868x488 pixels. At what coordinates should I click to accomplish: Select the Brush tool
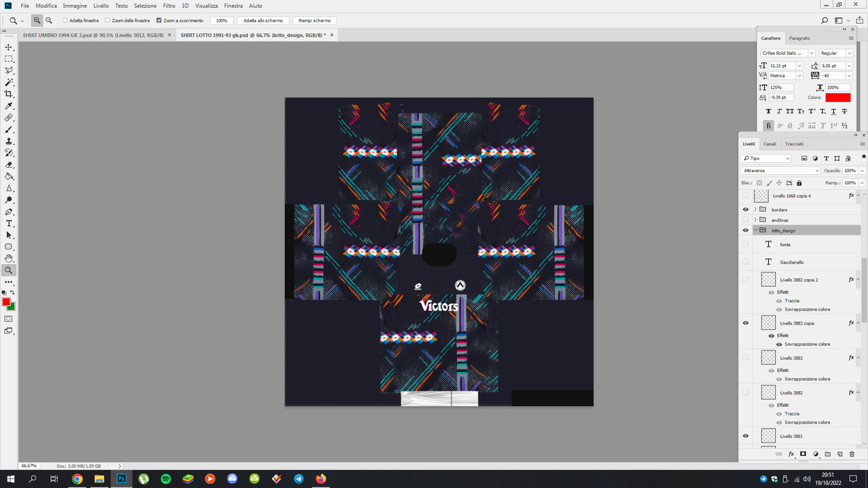tap(9, 129)
